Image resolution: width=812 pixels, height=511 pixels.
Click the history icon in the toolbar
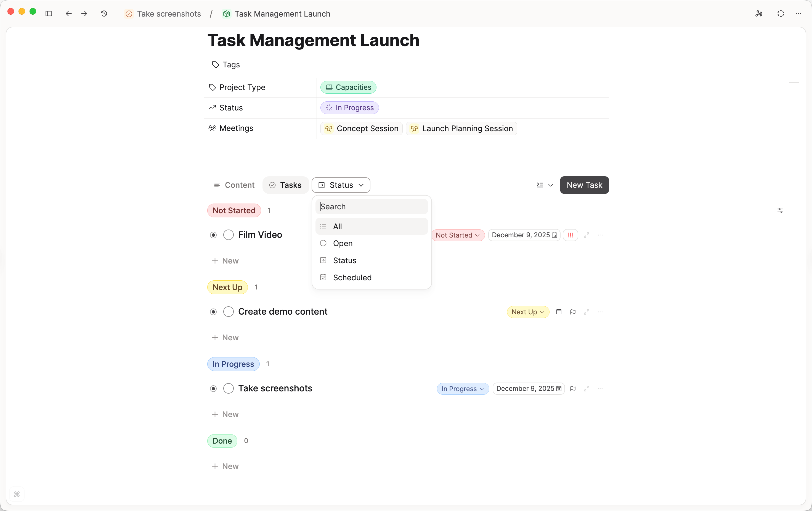pyautogui.click(x=104, y=14)
